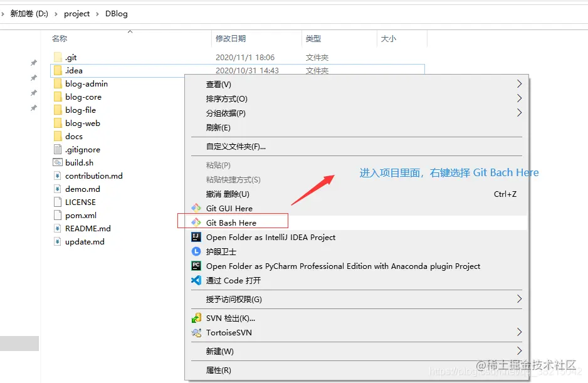Click the TortoiseSVN turtle icon
The height and width of the screenshot is (383, 588).
pos(196,332)
